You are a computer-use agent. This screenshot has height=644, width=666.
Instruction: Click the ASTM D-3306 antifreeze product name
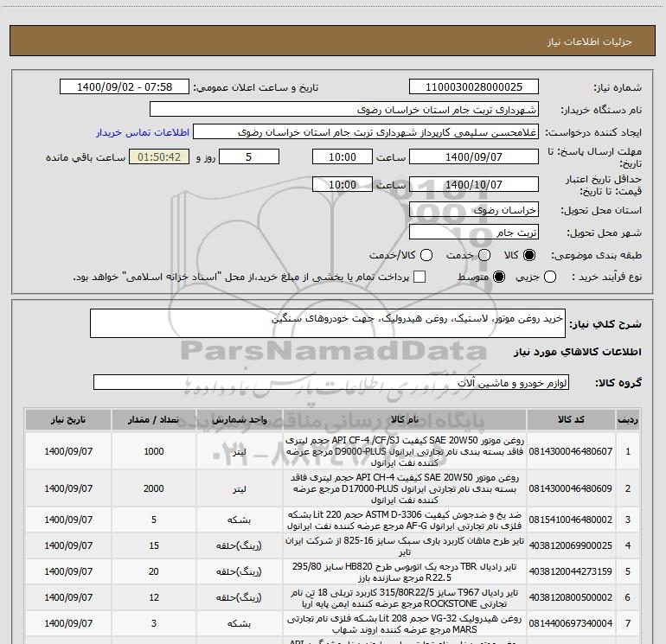(405, 520)
